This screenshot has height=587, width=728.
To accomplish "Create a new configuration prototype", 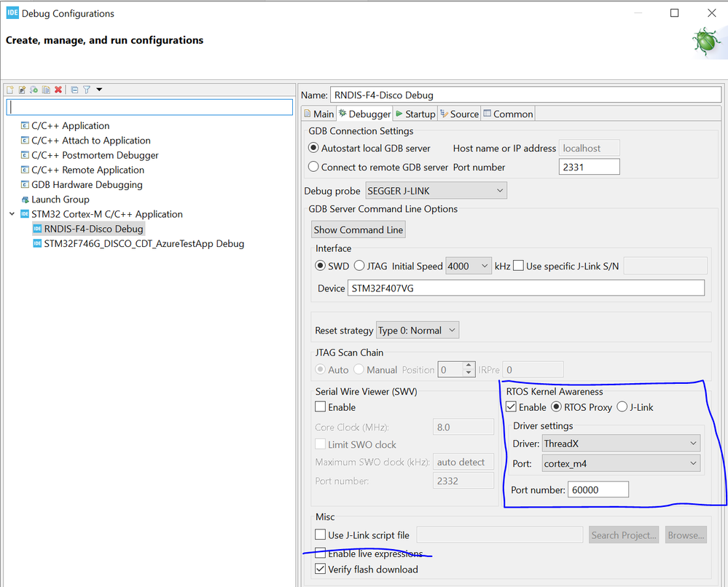I will (22, 90).
